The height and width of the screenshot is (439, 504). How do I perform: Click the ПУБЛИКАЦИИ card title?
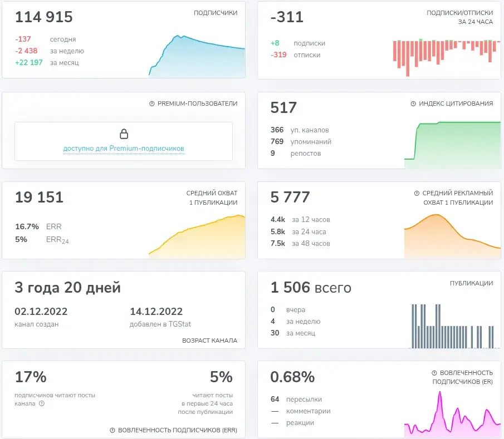[x=471, y=283]
